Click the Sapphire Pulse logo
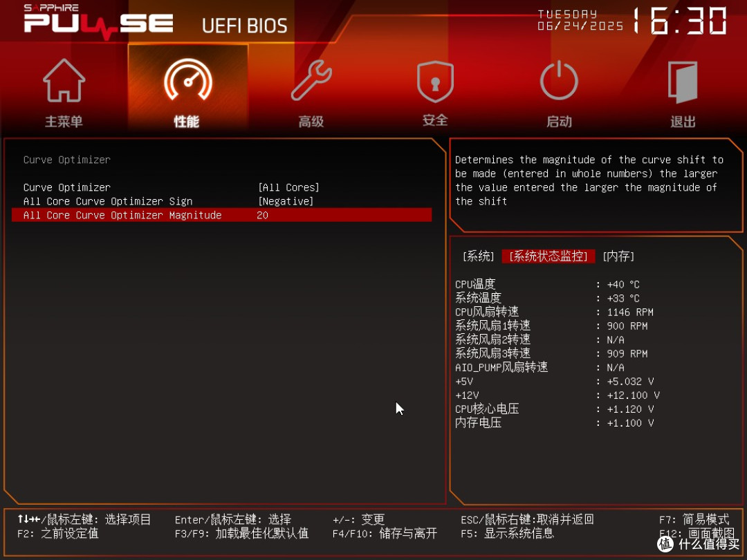 coord(99,22)
